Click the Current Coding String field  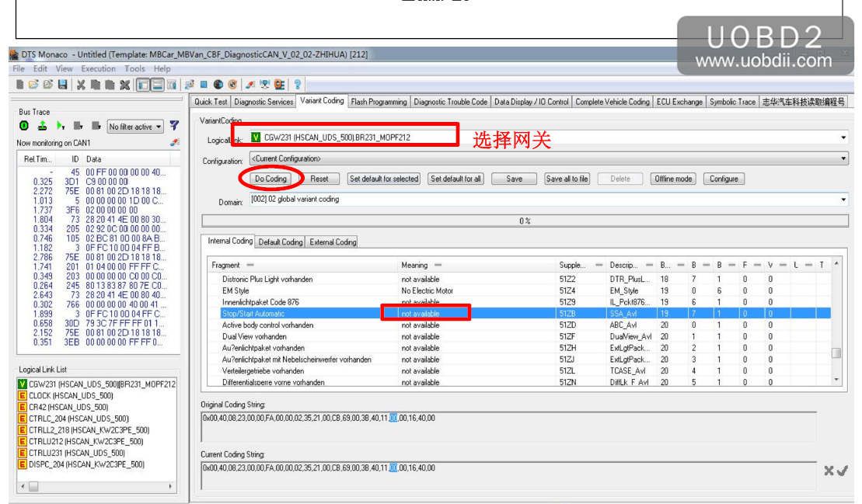click(508, 475)
